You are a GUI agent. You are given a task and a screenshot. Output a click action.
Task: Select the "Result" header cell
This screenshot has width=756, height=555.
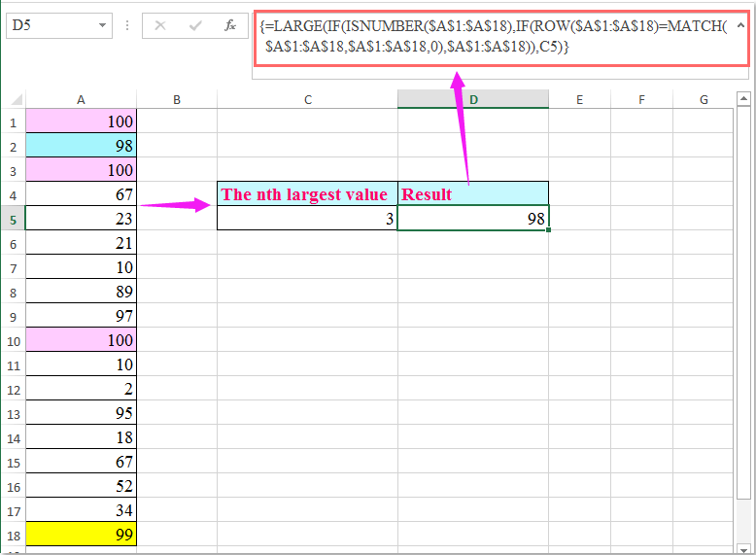472,193
